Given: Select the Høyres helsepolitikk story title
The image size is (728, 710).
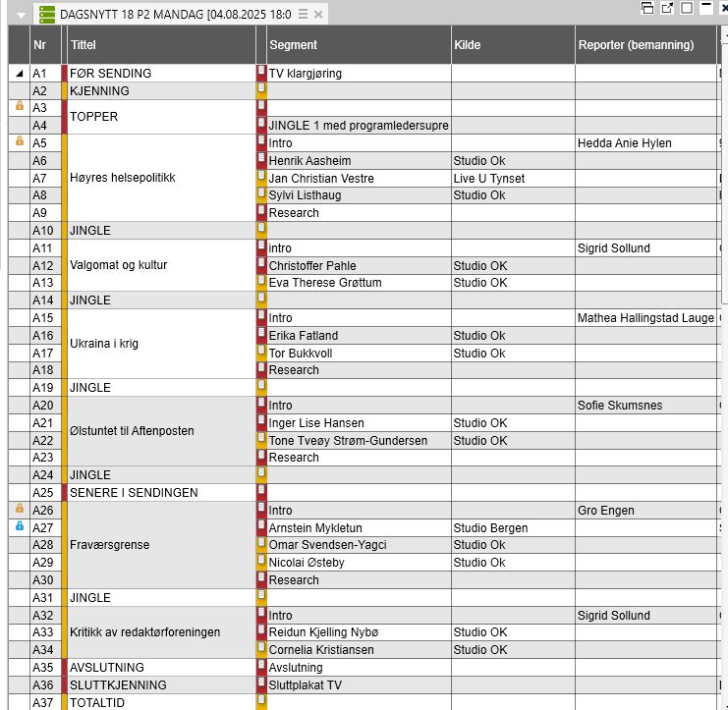Looking at the screenshot, I should (x=161, y=178).
